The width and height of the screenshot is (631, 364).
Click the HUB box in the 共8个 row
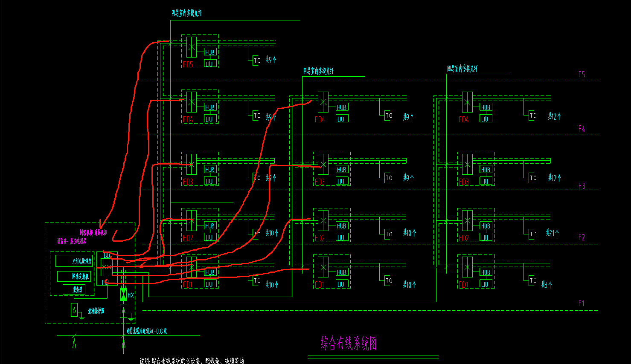[486, 272]
